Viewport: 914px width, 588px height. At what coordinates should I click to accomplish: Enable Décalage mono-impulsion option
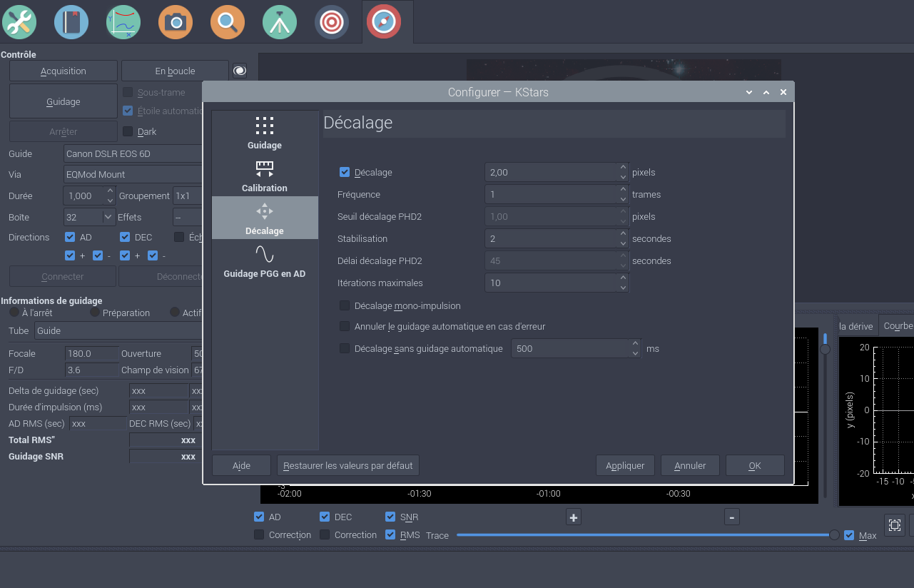tap(345, 305)
